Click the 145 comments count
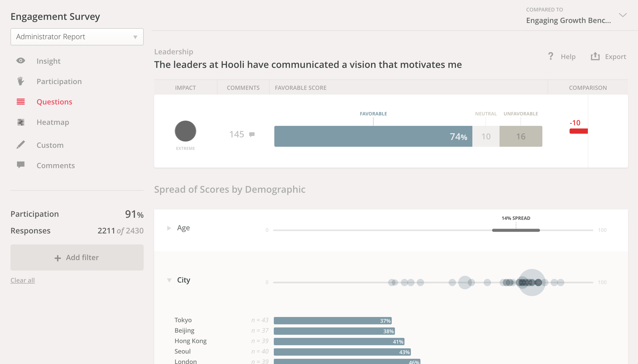Screen dimensions: 638x364 click(237, 134)
